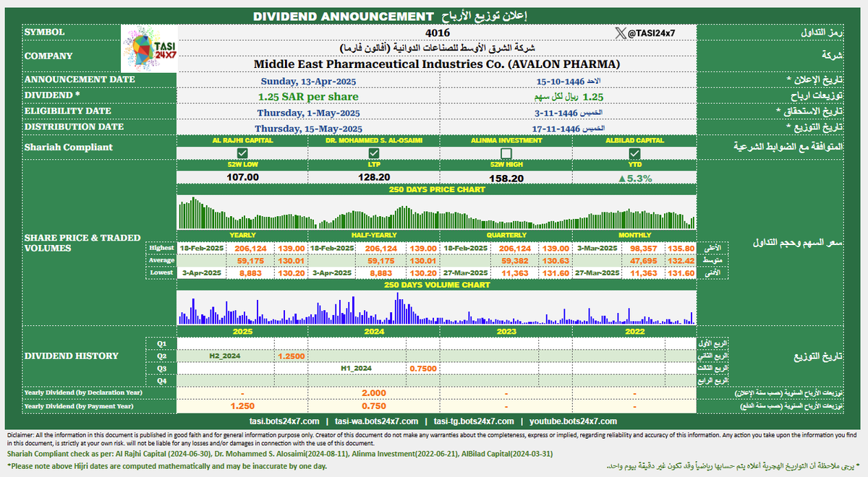Click the H1_2024 dividend history cell
Image resolution: width=868 pixels, height=477 pixels.
tap(357, 368)
